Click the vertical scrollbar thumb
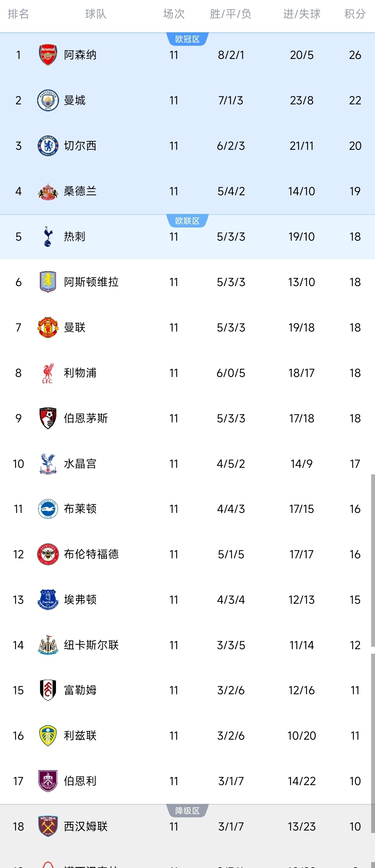This screenshot has width=375, height=868. coord(373,560)
